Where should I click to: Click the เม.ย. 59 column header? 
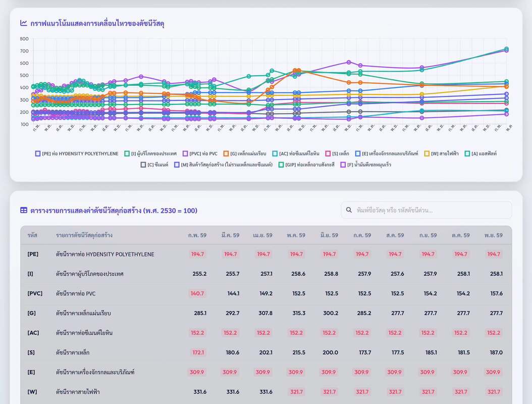coord(262,235)
